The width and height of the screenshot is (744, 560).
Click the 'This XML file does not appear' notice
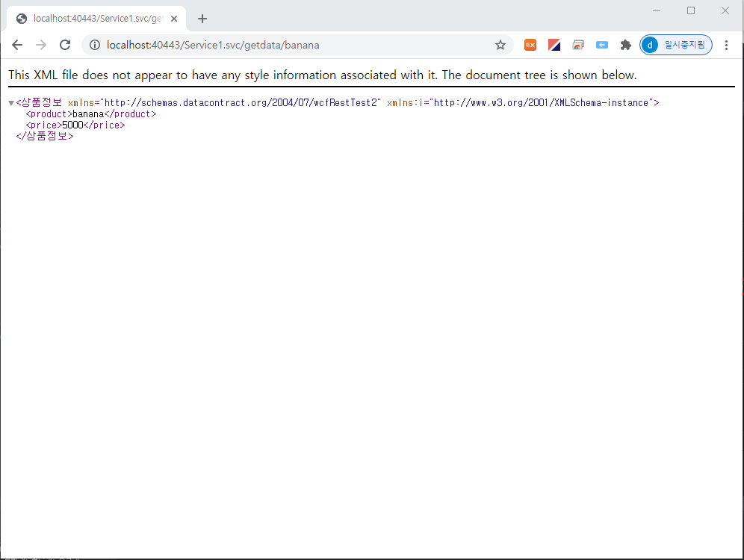click(322, 75)
